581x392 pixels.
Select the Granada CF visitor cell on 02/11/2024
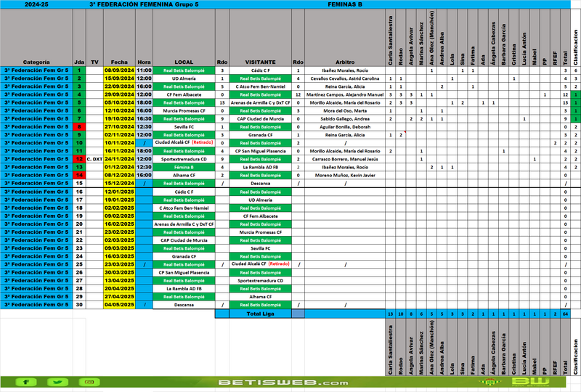pyautogui.click(x=260, y=135)
